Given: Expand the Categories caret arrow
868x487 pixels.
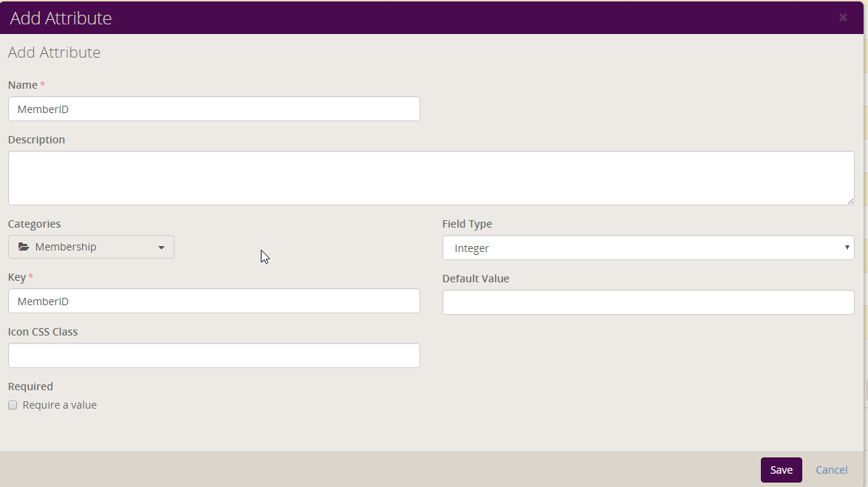Looking at the screenshot, I should tap(161, 248).
